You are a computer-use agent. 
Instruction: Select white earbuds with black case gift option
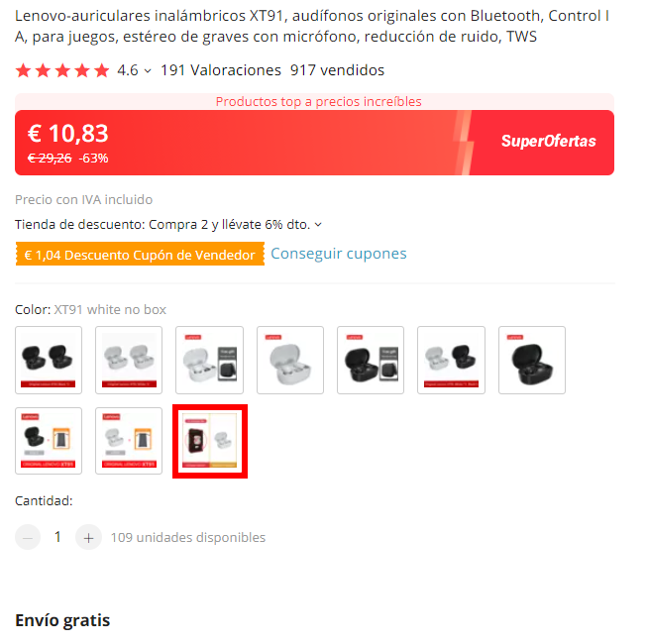point(209,360)
